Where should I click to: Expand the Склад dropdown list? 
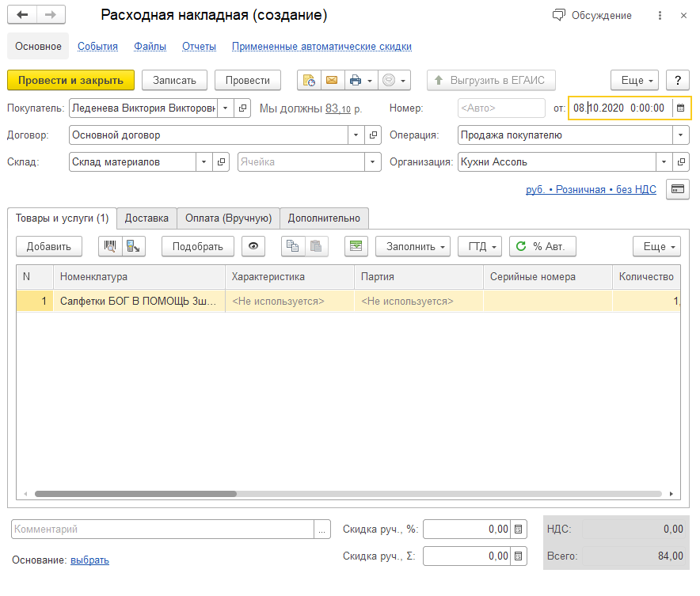pos(204,162)
